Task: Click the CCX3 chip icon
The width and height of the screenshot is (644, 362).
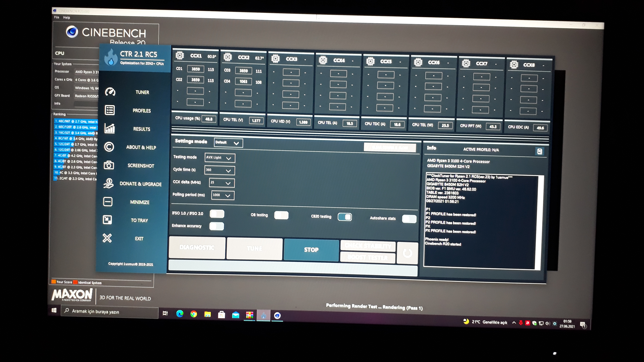Action: pyautogui.click(x=275, y=59)
